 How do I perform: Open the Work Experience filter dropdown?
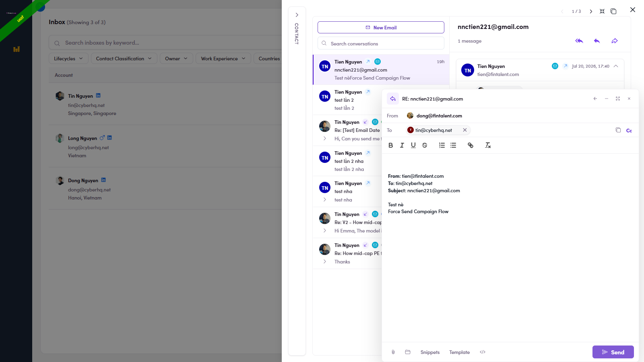pos(223,58)
